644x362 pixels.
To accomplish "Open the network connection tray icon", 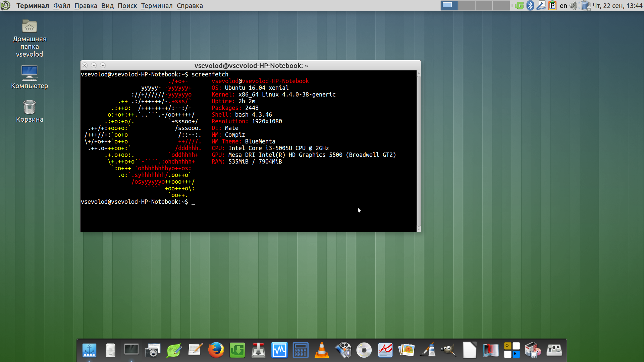I will tap(541, 5).
